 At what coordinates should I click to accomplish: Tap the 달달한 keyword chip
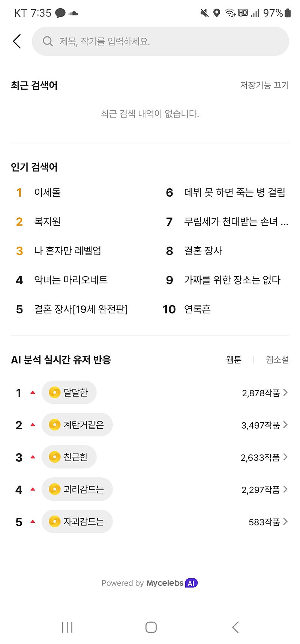69,393
